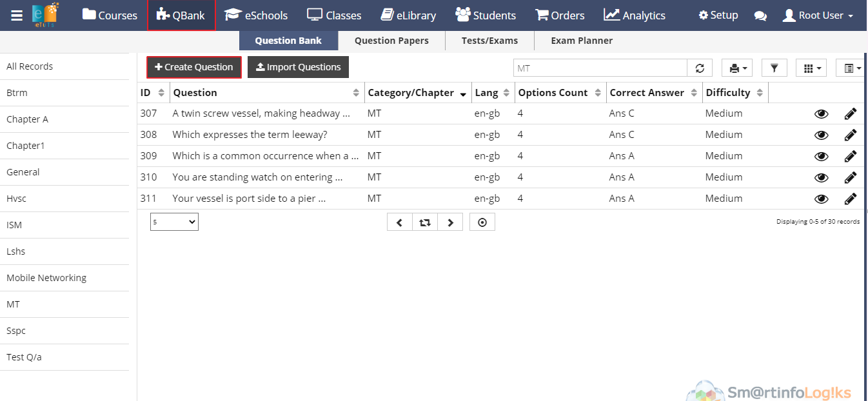Select the Hvsc category

point(64,199)
